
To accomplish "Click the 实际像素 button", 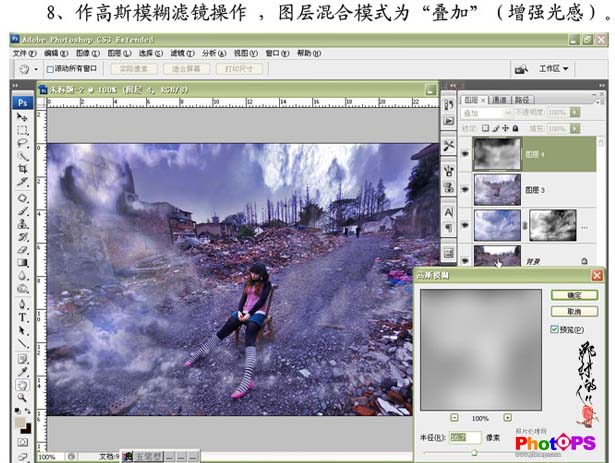I will pos(134,69).
